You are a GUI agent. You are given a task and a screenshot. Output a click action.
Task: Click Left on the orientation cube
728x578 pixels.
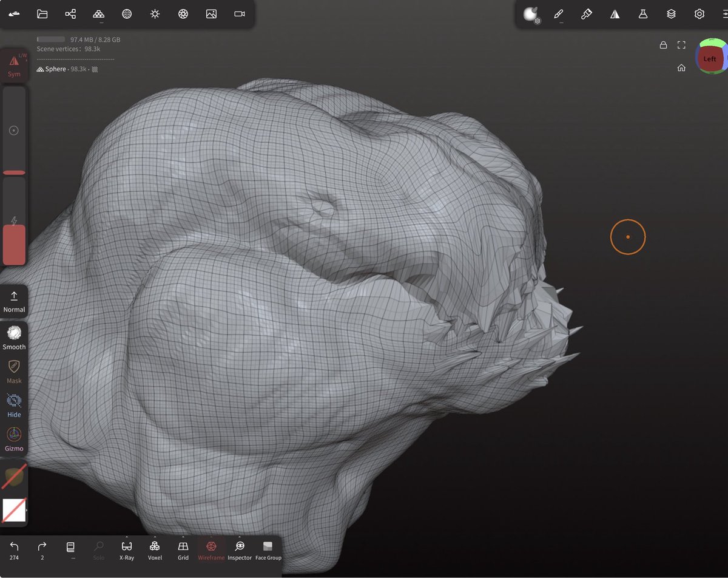[709, 58]
